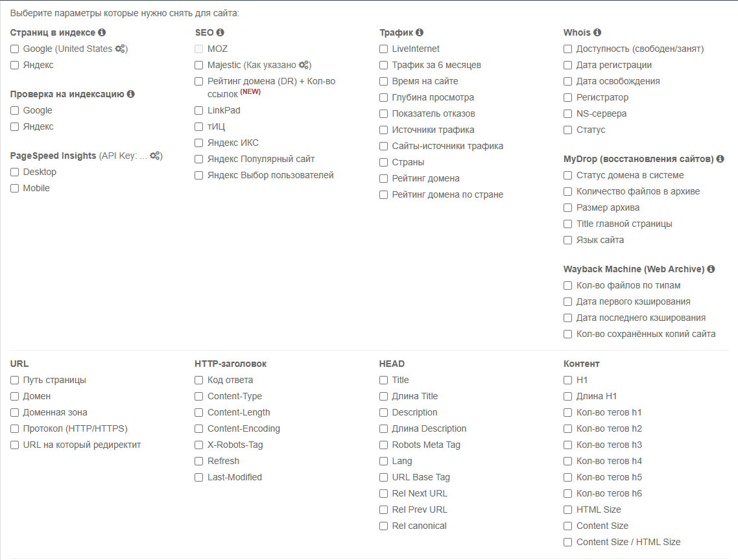Open Google United States region settings gear
This screenshot has height=560, width=738.
point(121,49)
